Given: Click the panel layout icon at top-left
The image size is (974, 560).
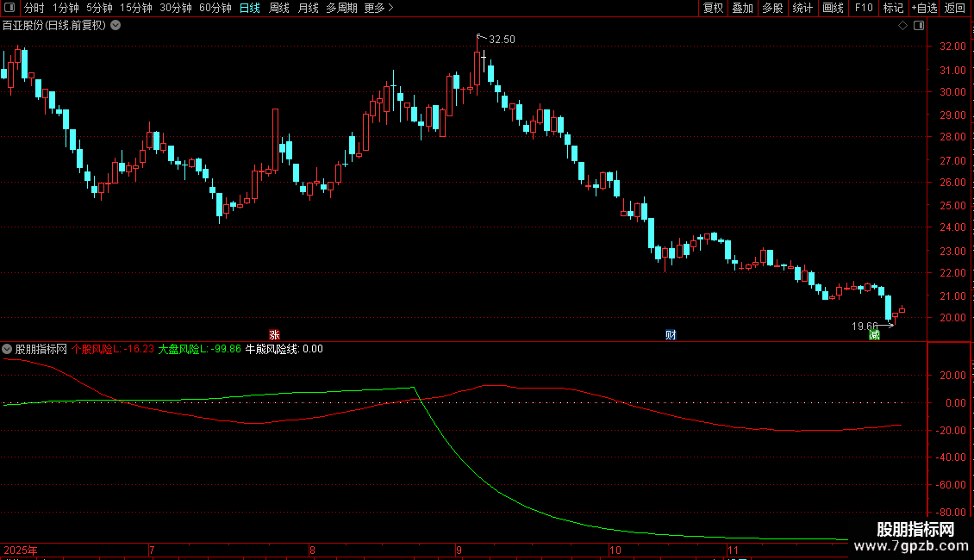Looking at the screenshot, I should tap(9, 8).
